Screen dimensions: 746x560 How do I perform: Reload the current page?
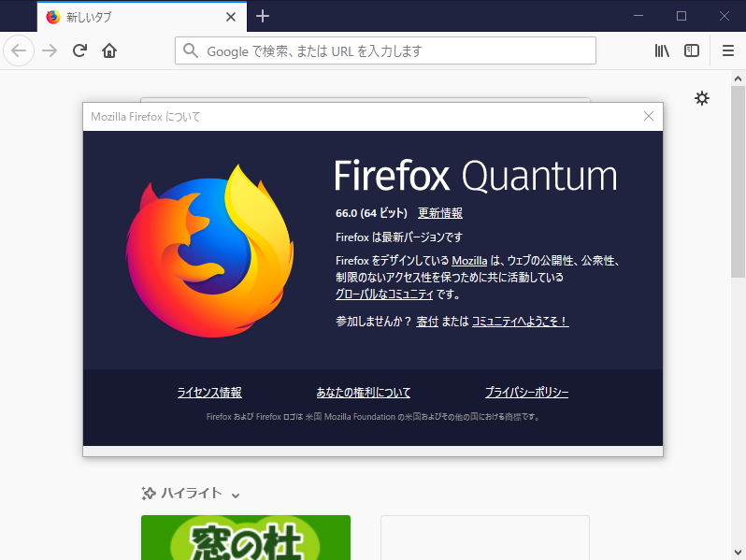click(x=79, y=50)
